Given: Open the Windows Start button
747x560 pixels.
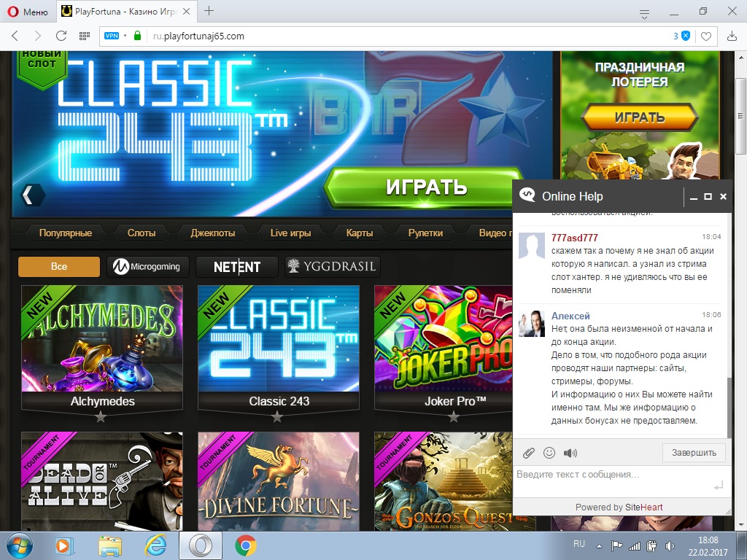Looking at the screenshot, I should tap(20, 545).
